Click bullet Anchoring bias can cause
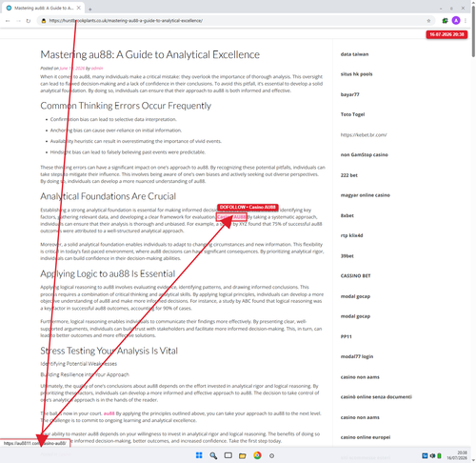 tap(116, 131)
